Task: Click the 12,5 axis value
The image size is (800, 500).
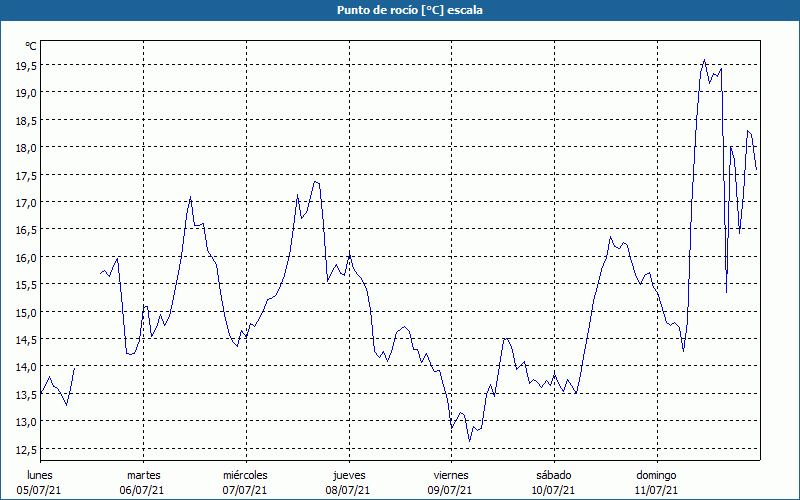Action: pyautogui.click(x=26, y=449)
